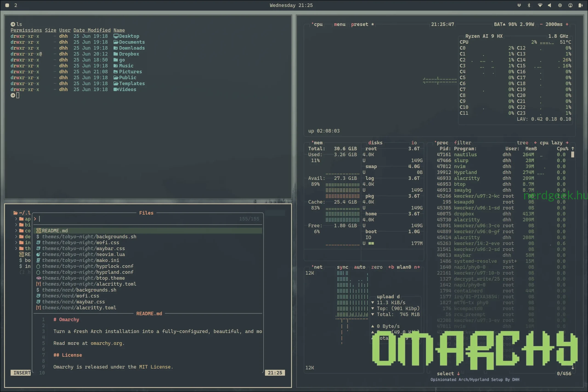Click the Desktop folder icon in ls output

(x=116, y=36)
